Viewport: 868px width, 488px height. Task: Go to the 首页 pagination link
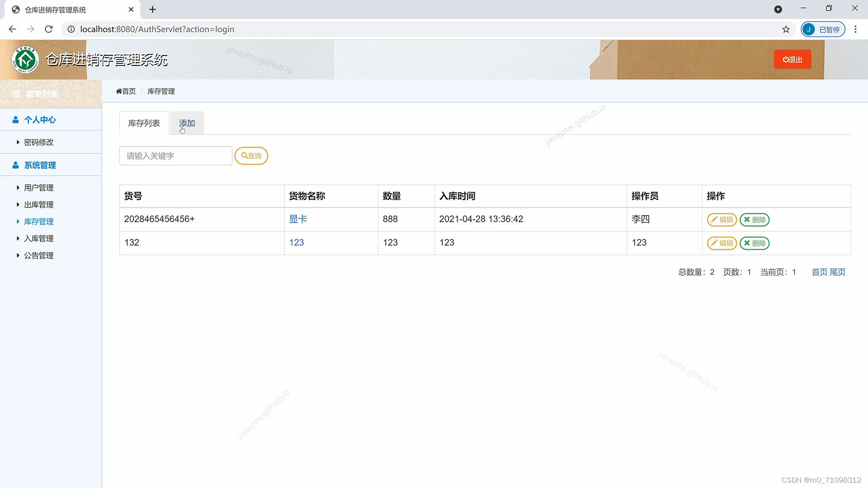click(819, 272)
